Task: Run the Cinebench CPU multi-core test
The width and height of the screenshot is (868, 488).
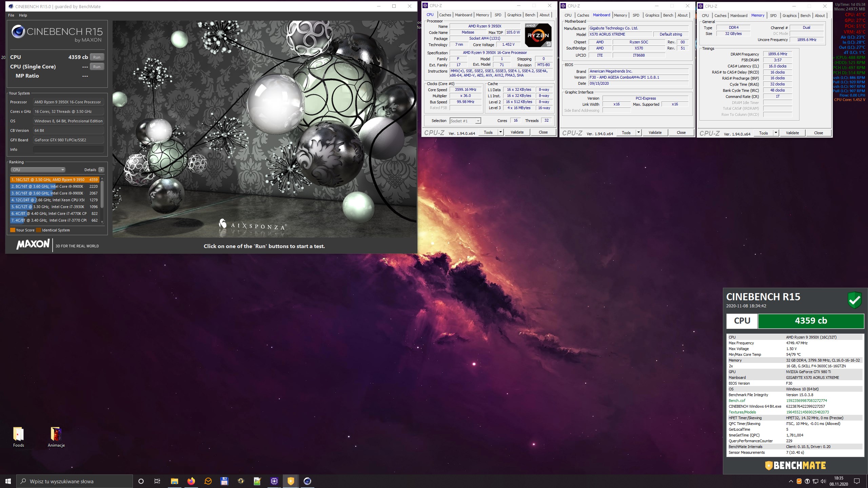Action: [x=97, y=57]
